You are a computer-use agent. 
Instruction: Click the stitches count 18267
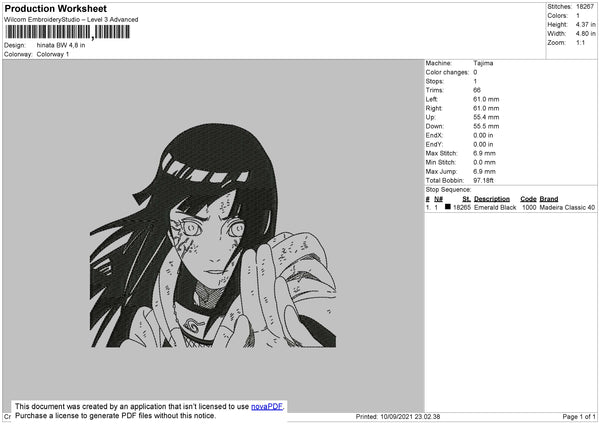(x=585, y=7)
